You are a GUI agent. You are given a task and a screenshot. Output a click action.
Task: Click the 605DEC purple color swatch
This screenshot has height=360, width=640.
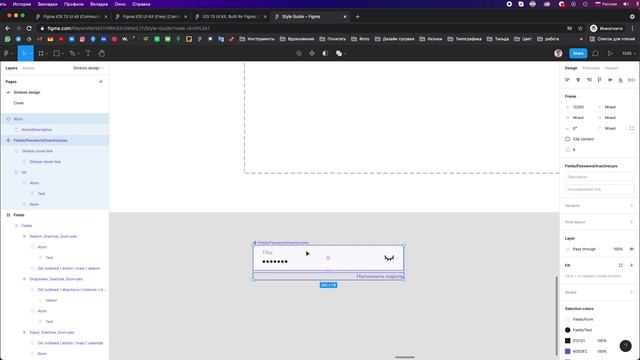(567, 351)
